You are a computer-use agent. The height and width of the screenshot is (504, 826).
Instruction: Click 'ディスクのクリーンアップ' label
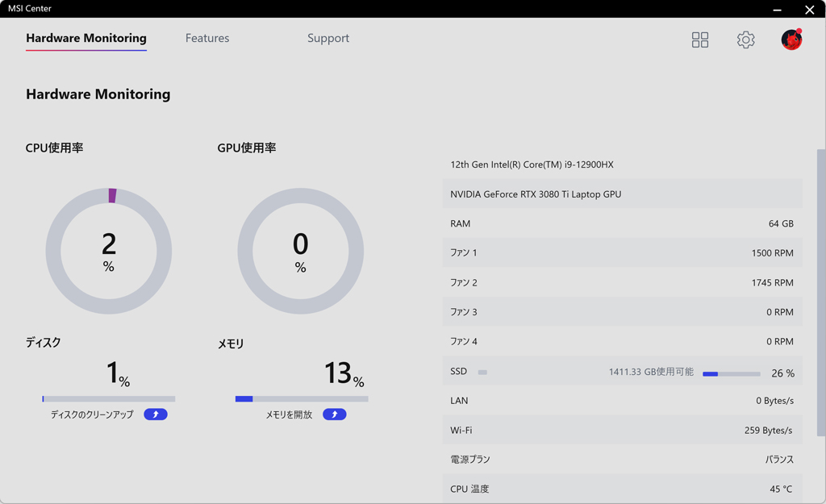[x=92, y=414]
